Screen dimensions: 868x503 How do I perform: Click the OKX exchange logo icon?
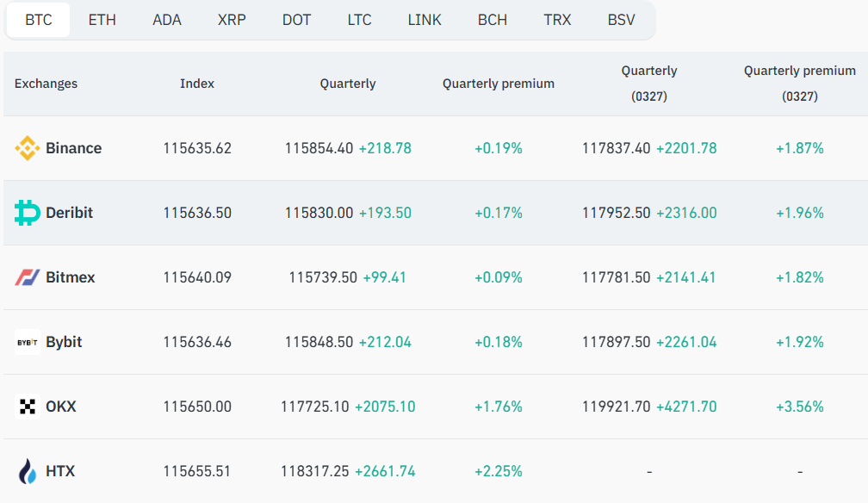pyautogui.click(x=28, y=407)
